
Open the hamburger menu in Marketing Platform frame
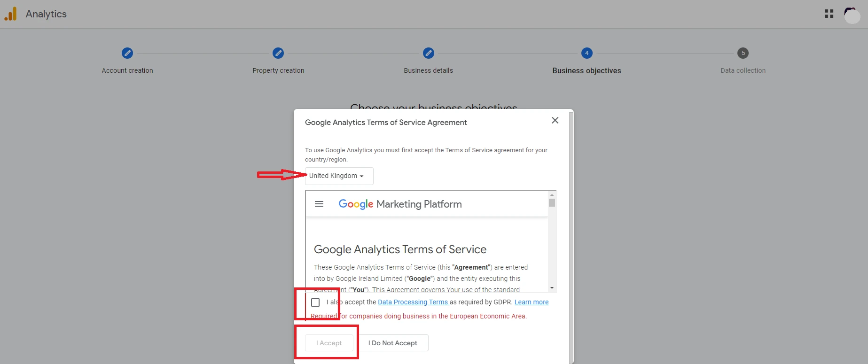pos(319,204)
